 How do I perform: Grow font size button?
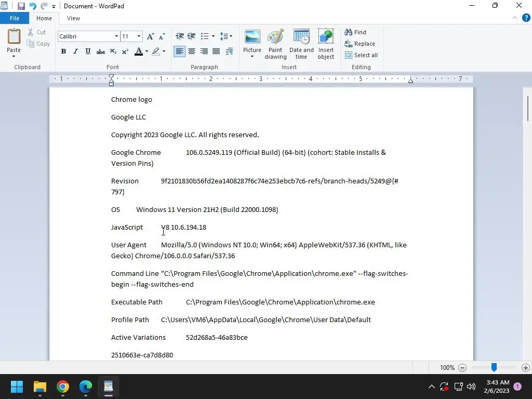150,36
